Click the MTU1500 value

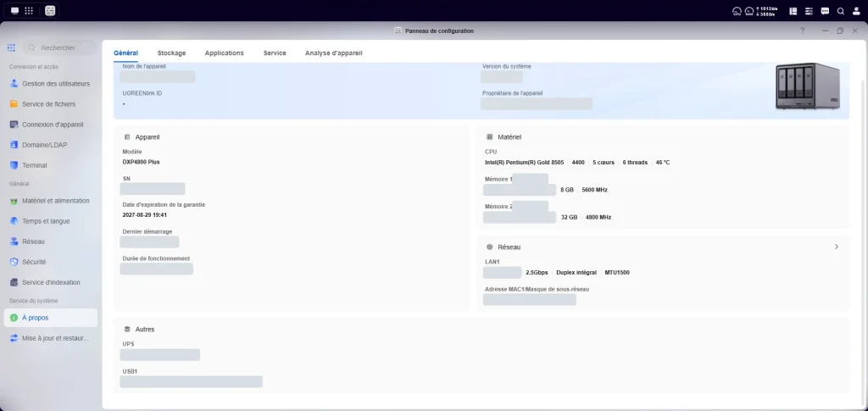(x=617, y=273)
